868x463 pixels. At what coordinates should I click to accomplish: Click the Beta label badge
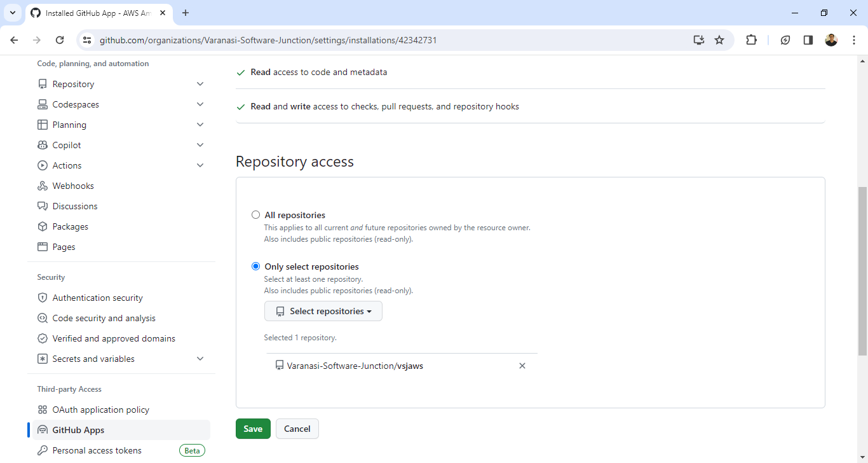click(192, 450)
